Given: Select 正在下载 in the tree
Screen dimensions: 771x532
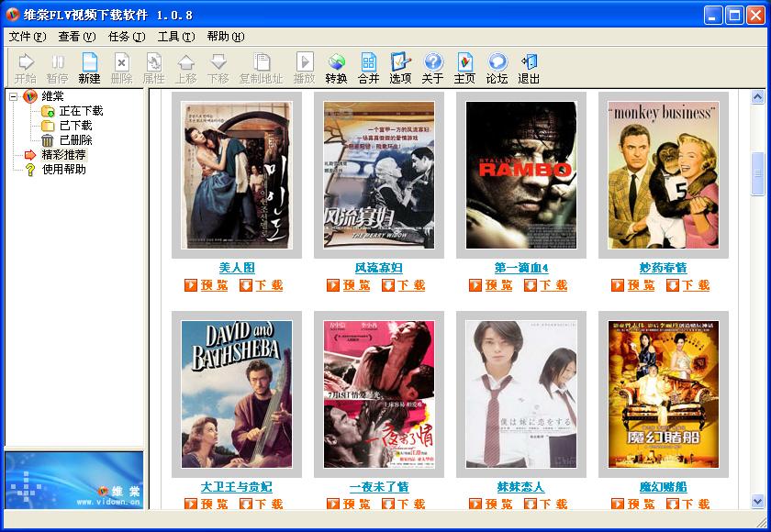Looking at the screenshot, I should (x=81, y=111).
